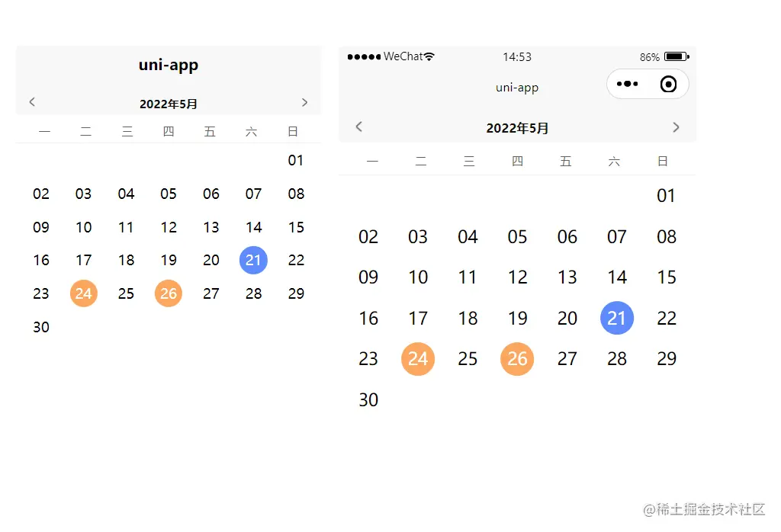Click the 2022年5月 title in right calendar
This screenshot has height=532, width=781.
517,128
